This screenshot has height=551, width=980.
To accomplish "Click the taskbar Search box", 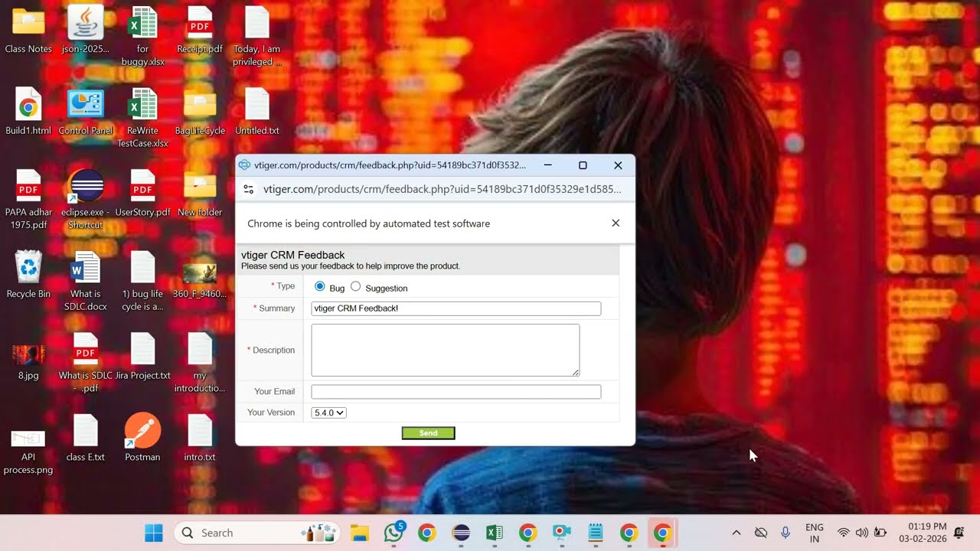I will coord(257,533).
